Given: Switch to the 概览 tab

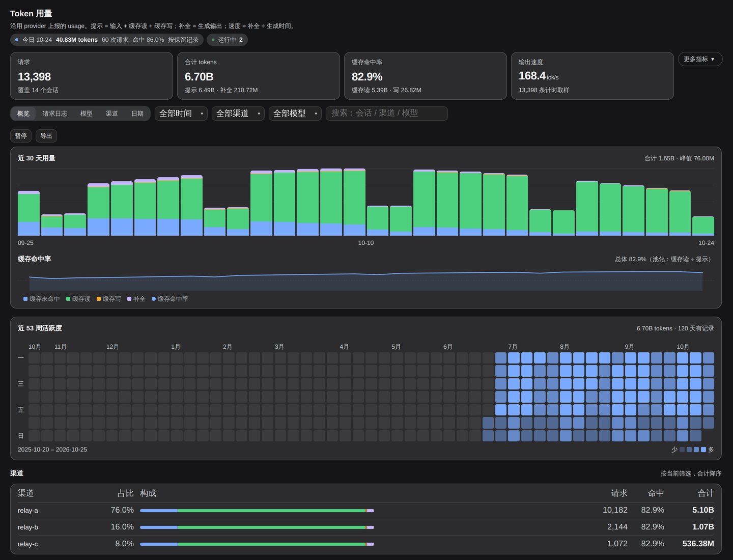Looking at the screenshot, I should [x=23, y=114].
